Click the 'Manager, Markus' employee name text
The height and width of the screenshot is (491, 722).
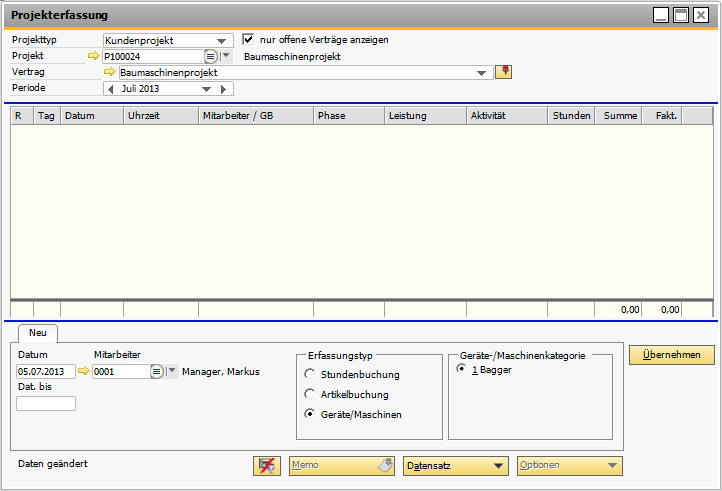(221, 371)
